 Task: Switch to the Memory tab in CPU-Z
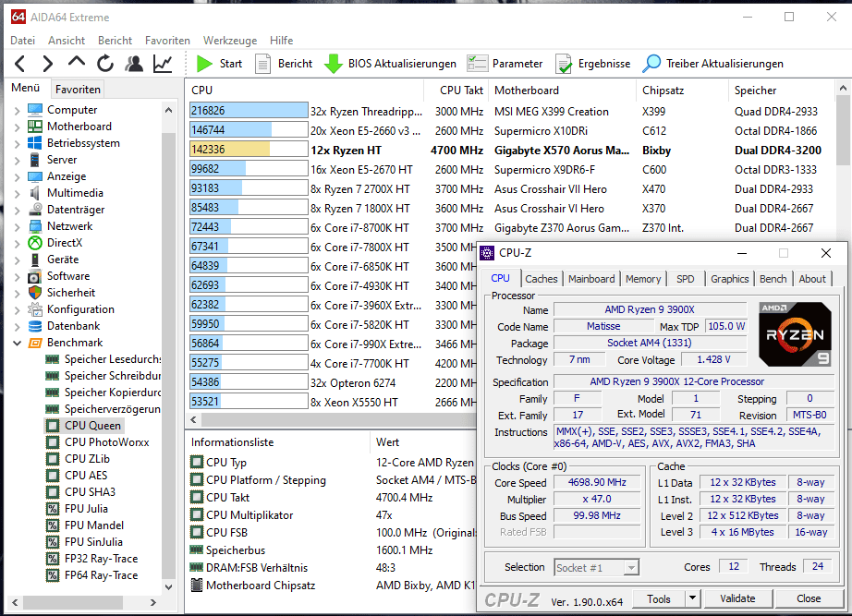[x=643, y=278]
